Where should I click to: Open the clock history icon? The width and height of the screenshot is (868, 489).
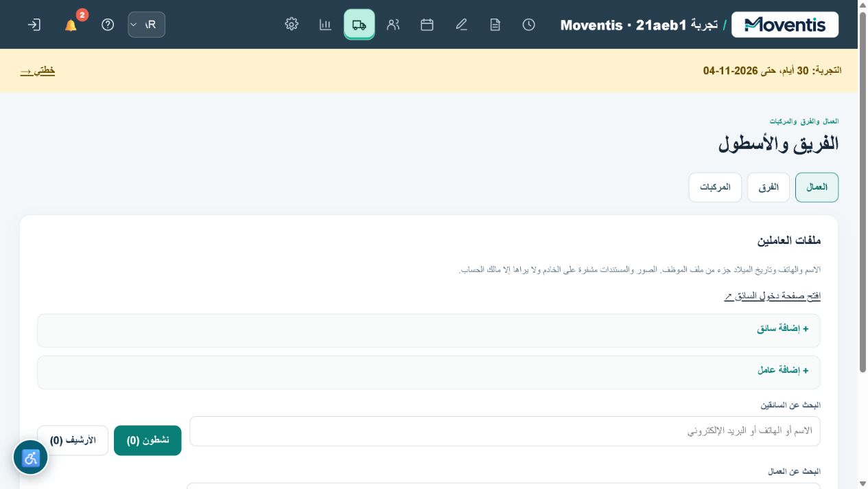(528, 25)
